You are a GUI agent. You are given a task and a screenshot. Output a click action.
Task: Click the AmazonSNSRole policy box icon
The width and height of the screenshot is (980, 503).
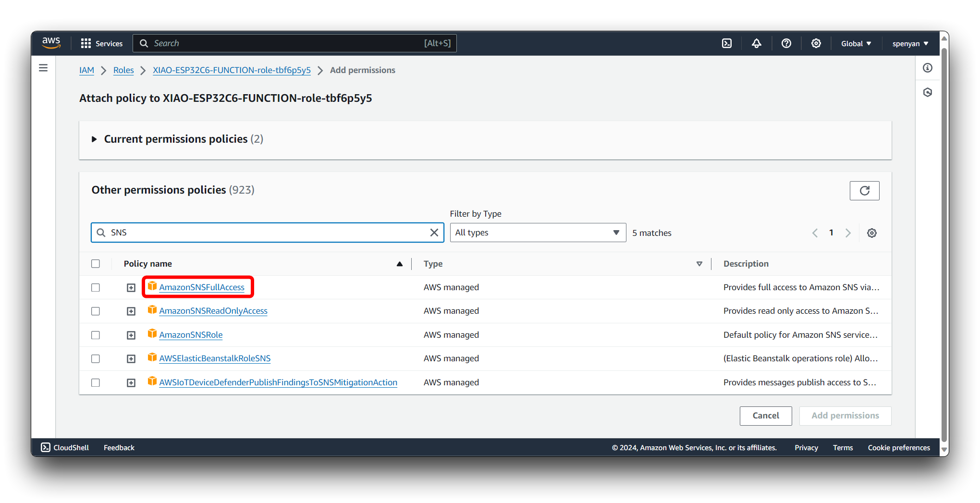[152, 333]
